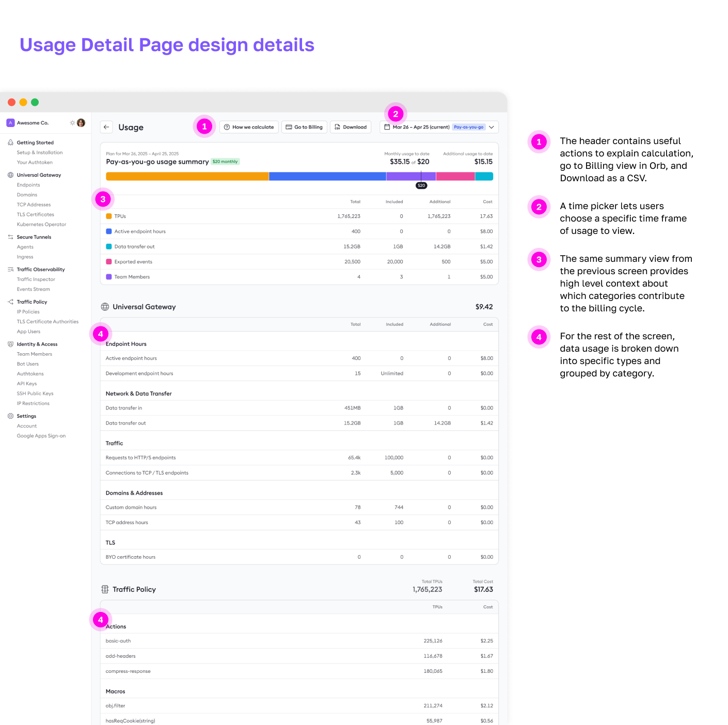
Task: Select the Data transfer in row
Action: point(299,408)
